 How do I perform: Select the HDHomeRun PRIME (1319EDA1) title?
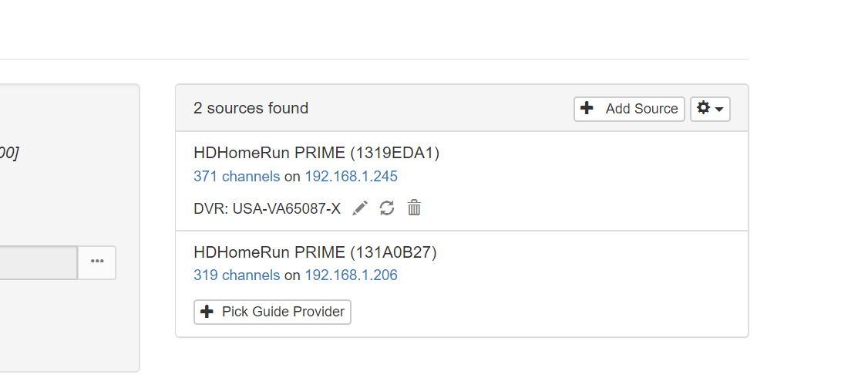[x=316, y=154]
